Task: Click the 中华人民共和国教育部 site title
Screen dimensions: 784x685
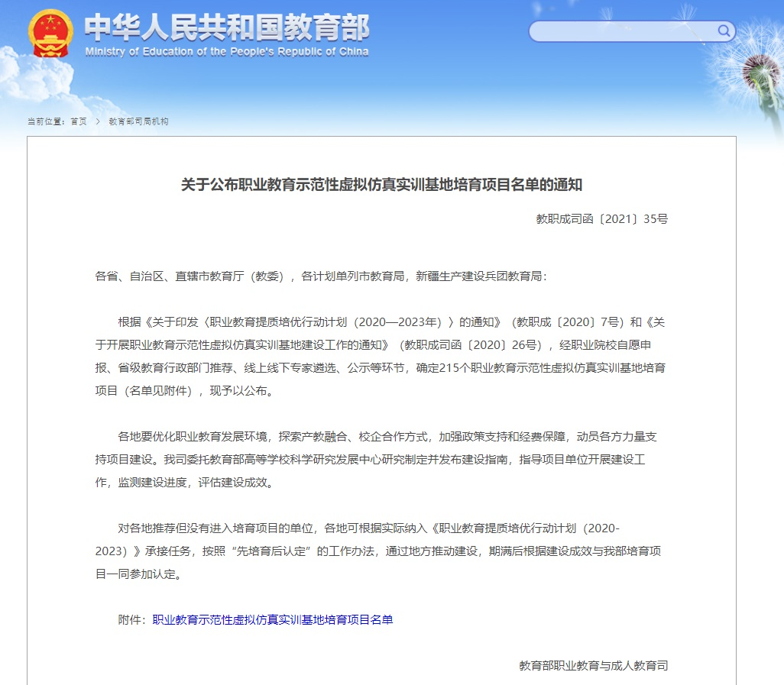Action: pos(227,27)
